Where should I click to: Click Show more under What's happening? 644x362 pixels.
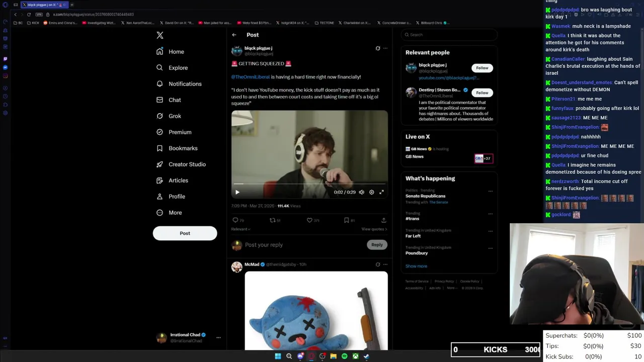[416, 266]
